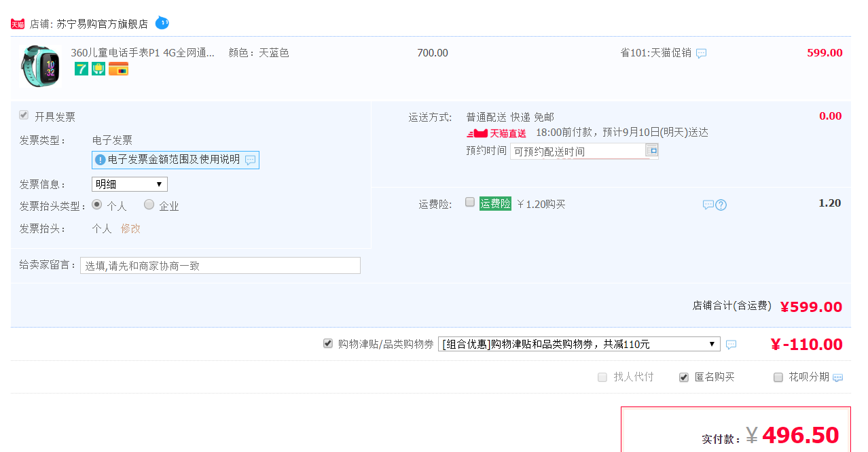Click the green 7-day return badge

(82, 69)
